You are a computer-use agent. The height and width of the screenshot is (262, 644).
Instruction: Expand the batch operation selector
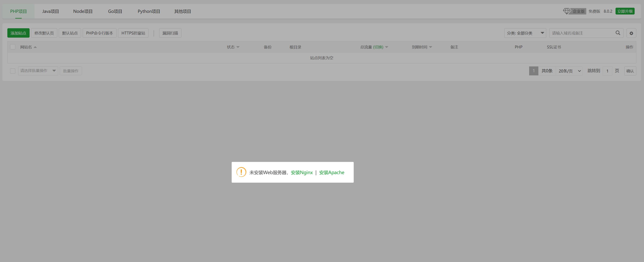tap(38, 71)
